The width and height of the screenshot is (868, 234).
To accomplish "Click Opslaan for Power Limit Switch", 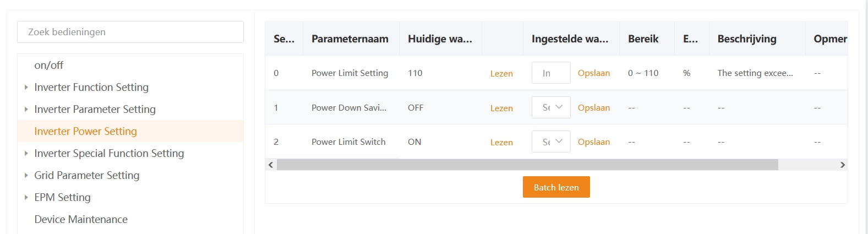I will (593, 142).
